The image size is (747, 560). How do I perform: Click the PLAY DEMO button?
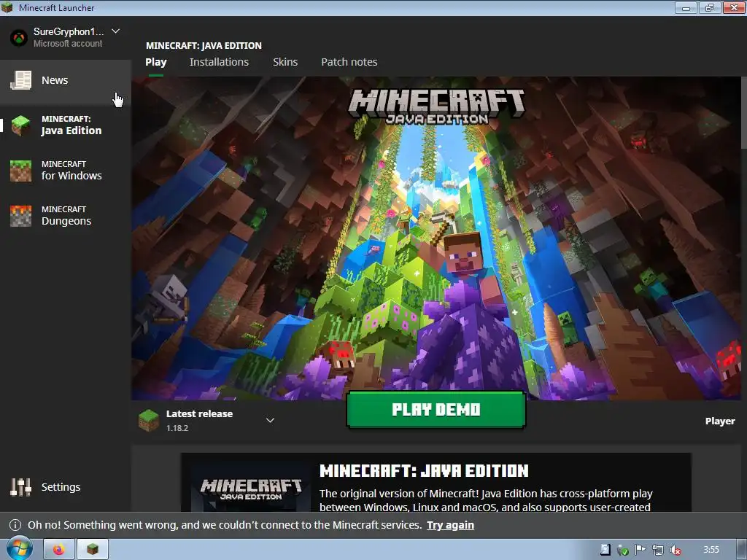point(436,410)
